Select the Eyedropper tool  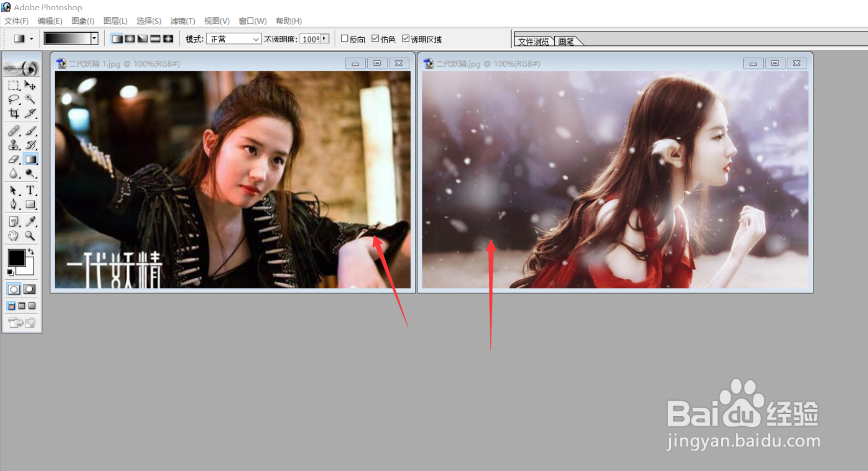(x=30, y=221)
